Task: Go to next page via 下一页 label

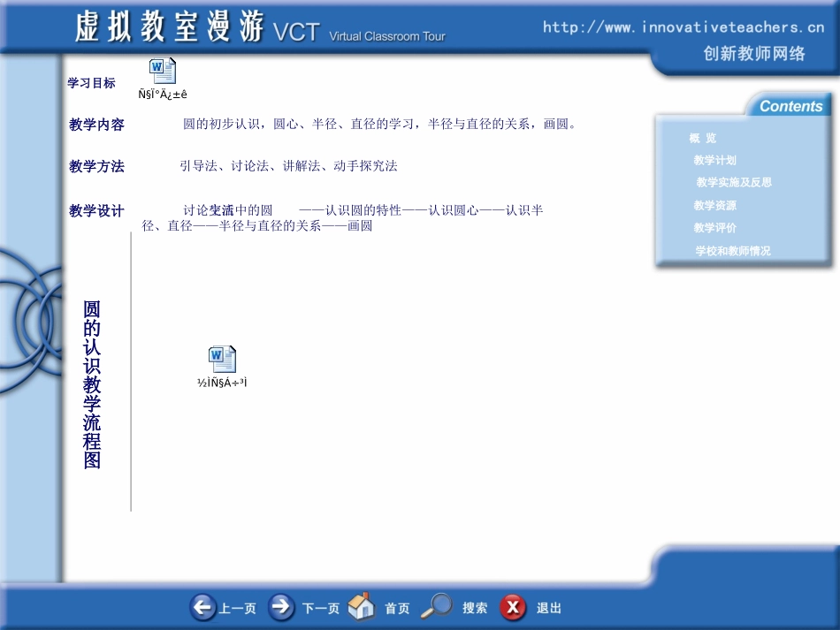Action: point(321,608)
